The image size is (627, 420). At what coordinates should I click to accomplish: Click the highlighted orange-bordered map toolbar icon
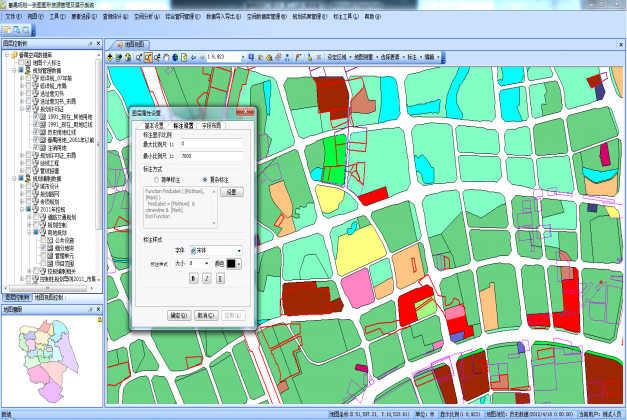(147, 58)
